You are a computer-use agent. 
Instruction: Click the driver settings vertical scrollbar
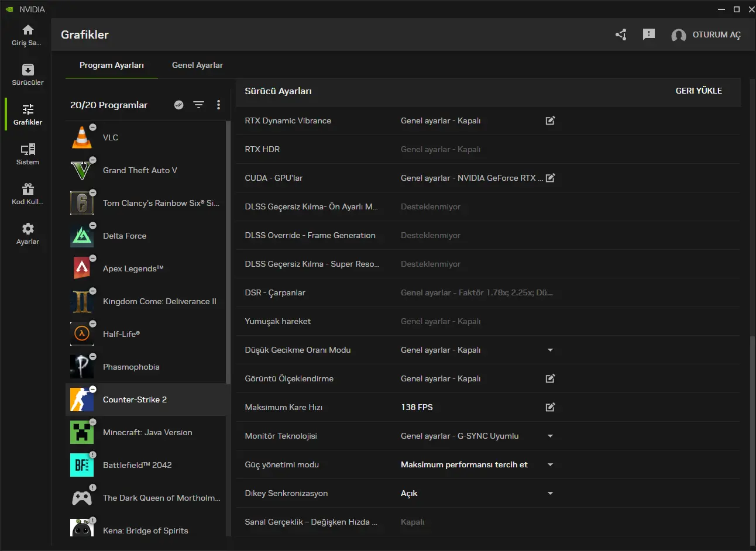[x=752, y=440]
